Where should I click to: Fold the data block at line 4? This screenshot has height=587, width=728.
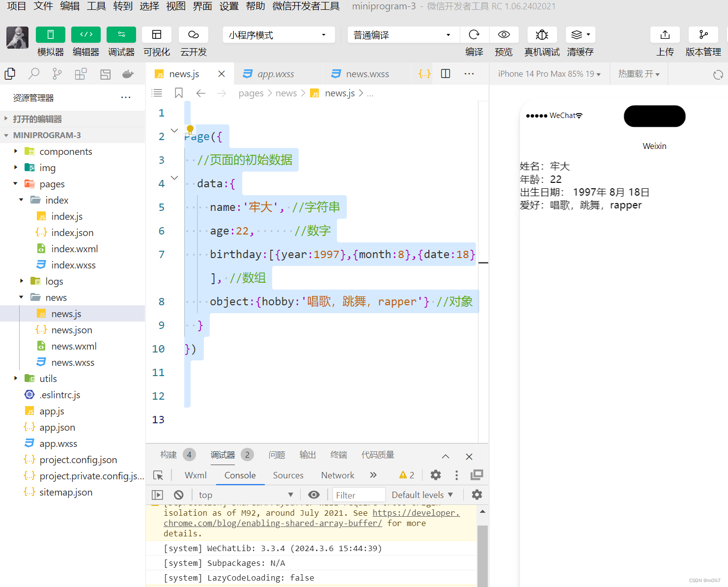pyautogui.click(x=174, y=177)
